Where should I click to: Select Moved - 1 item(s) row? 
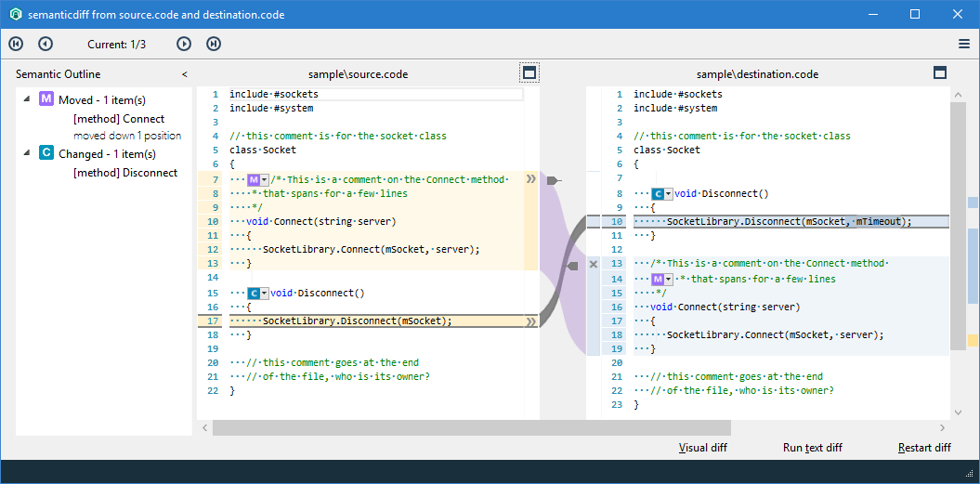102,100
